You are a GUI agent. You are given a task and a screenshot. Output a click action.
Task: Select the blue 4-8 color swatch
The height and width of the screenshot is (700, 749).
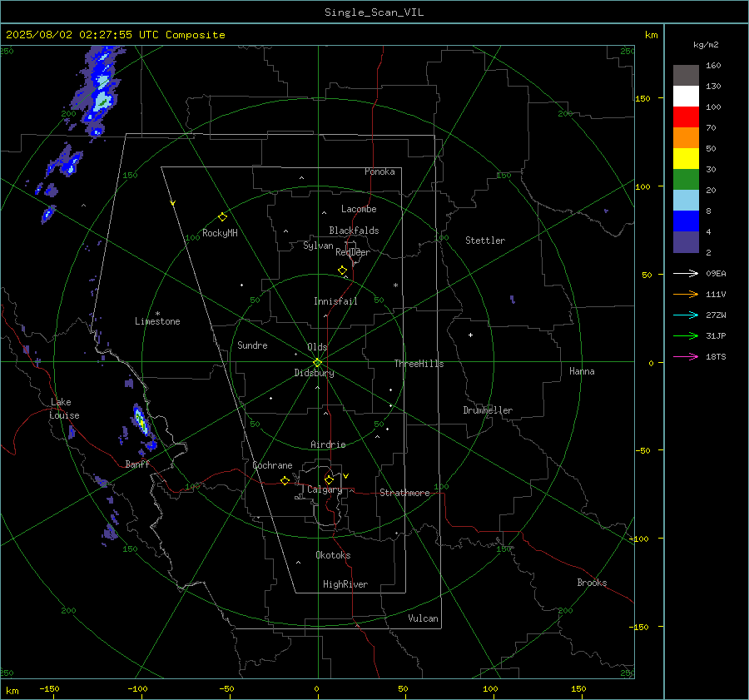coord(686,221)
